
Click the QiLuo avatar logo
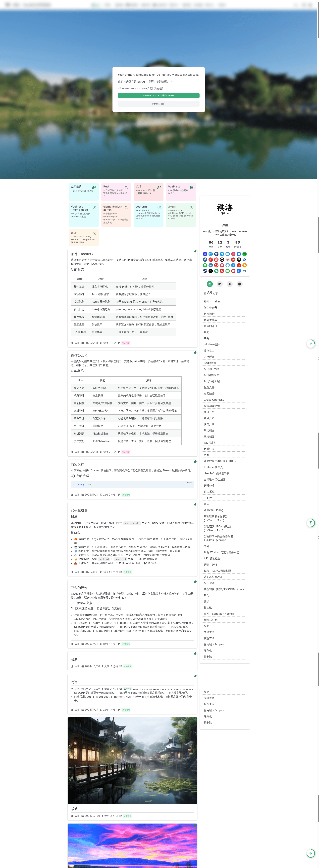225,209
